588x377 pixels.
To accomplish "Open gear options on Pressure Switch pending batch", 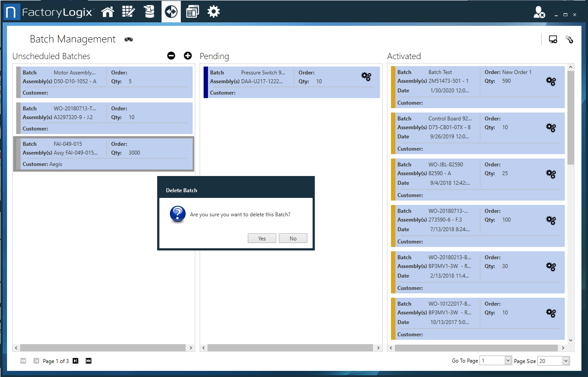I will click(x=366, y=76).
